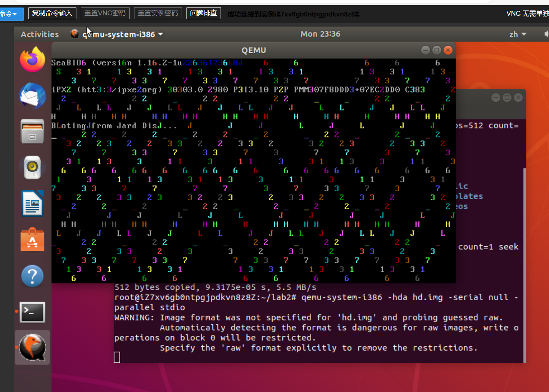
Task: Open Rhythmbox music player icon
Action: point(32,167)
